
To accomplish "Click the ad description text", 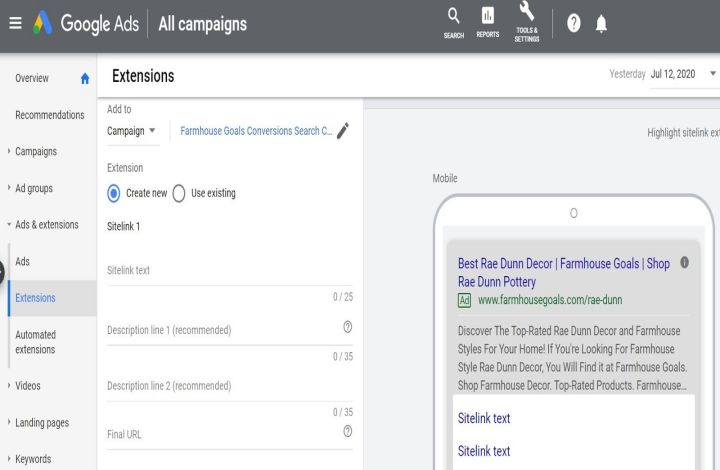I will 572,358.
